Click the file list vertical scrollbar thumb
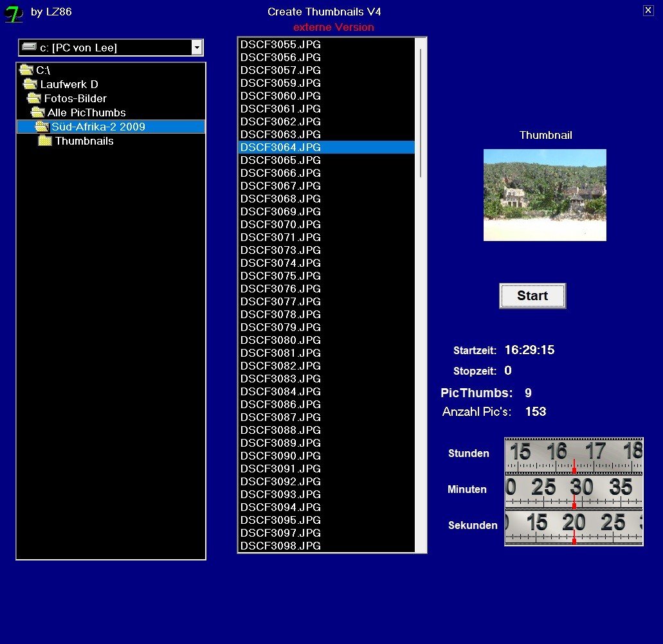Viewport: 663px width, 644px height. pos(421,112)
